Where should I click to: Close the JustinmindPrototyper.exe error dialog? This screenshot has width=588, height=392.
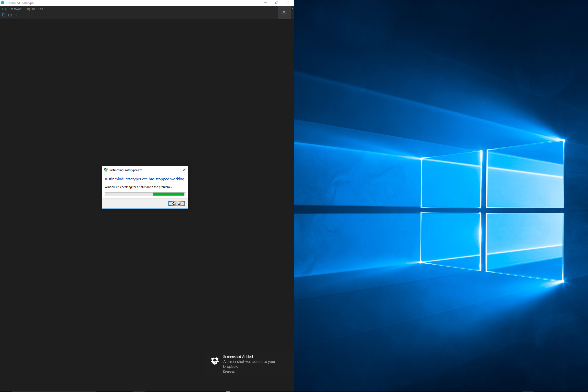[184, 170]
